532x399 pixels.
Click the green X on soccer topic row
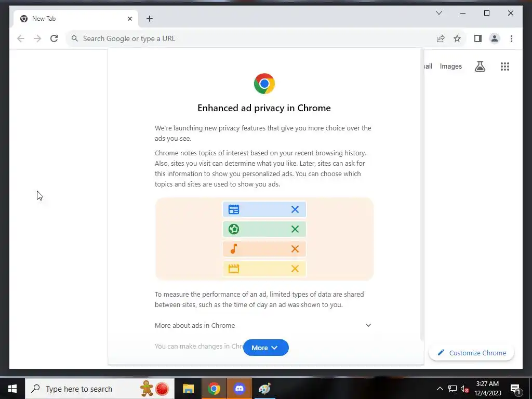pos(295,229)
